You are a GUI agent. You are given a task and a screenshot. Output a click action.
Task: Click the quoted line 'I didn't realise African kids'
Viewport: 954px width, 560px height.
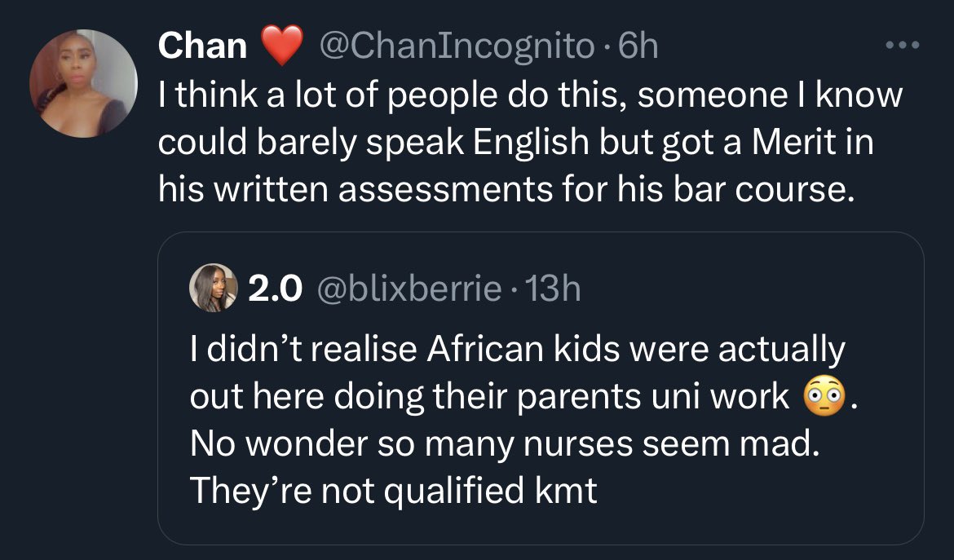pyautogui.click(x=517, y=350)
